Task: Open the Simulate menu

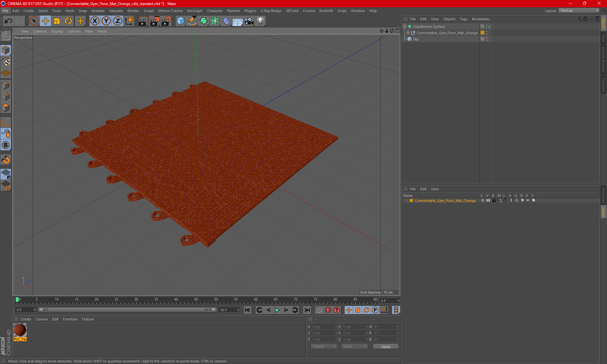Action: [x=116, y=11]
